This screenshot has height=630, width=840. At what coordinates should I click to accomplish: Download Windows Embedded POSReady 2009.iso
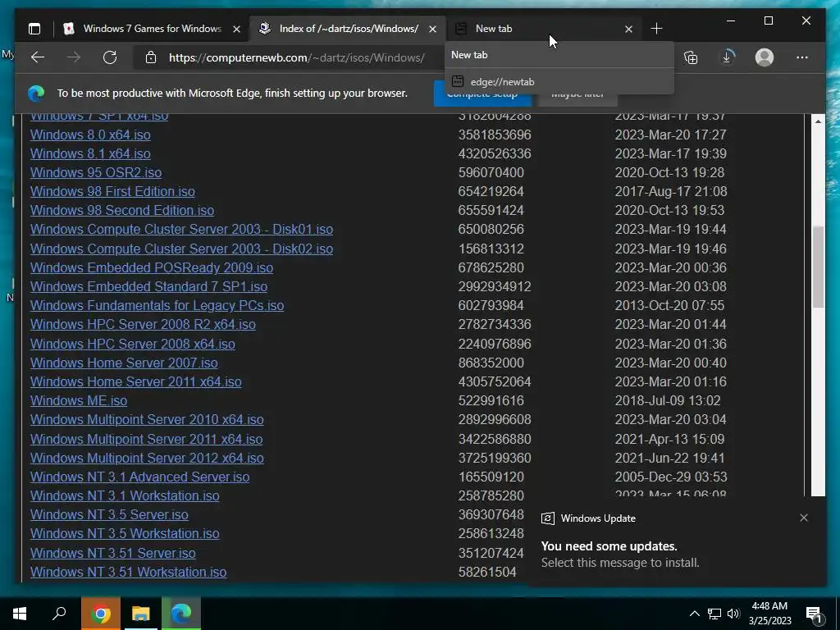click(152, 267)
